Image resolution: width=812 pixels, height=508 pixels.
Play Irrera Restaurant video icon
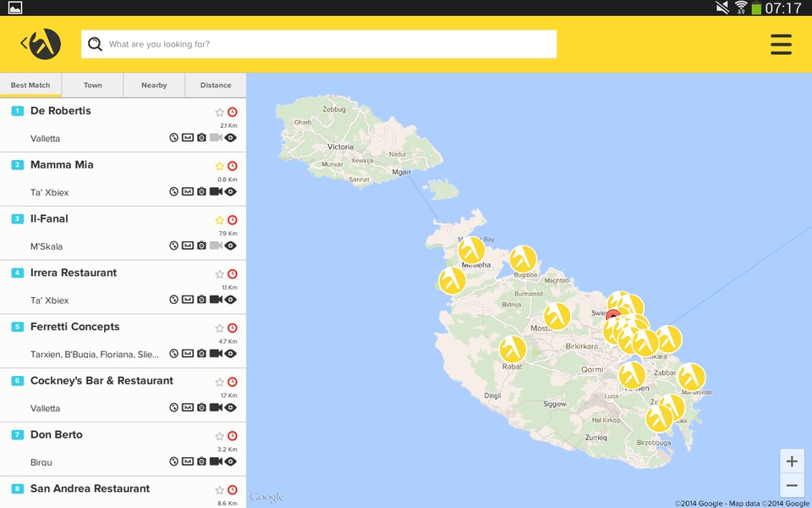216,299
